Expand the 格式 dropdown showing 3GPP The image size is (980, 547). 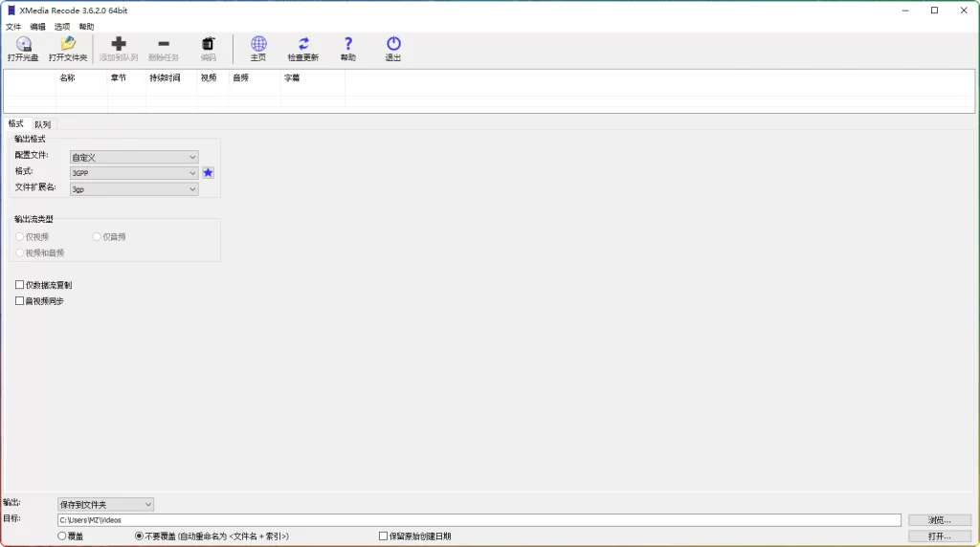134,173
